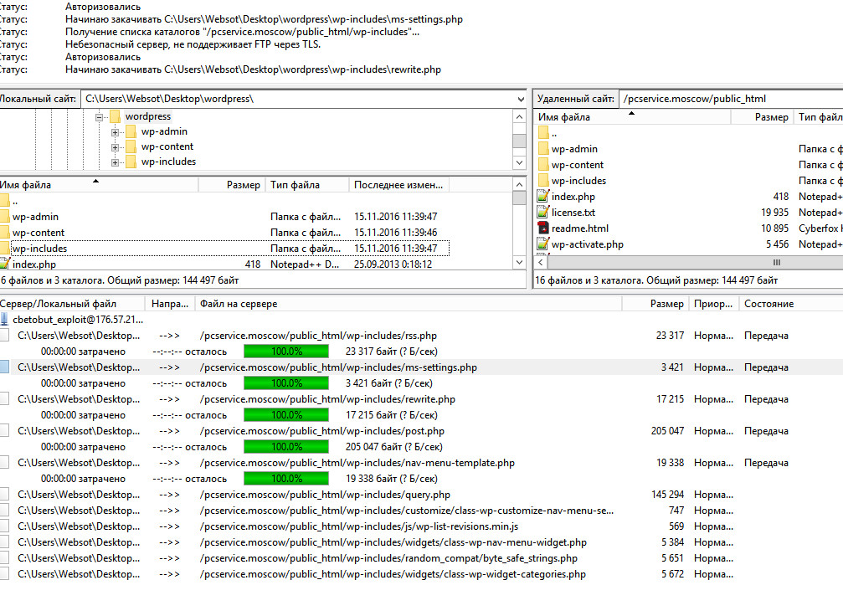Select the wp-list-revisions.min.js queue row
This screenshot has width=843, height=616.
pyautogui.click(x=422, y=526)
